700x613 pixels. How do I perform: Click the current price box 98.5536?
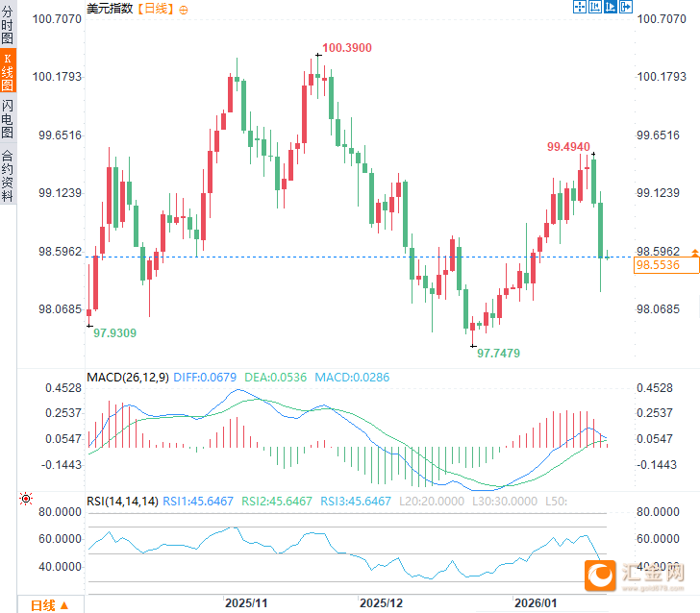[665, 265]
